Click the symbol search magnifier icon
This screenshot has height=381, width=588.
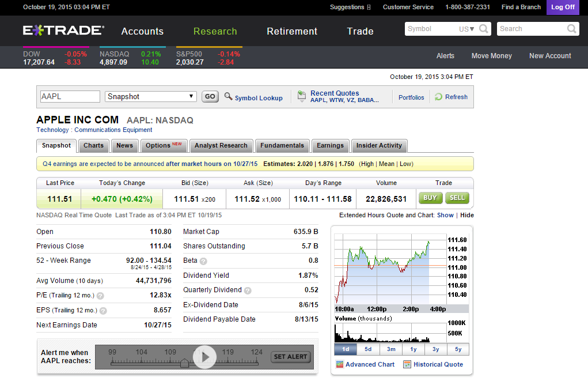(484, 29)
